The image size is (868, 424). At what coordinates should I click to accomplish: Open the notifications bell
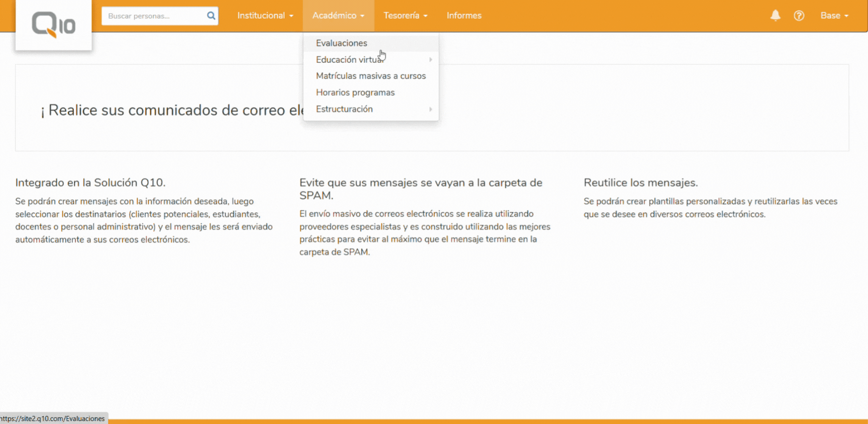coord(775,16)
